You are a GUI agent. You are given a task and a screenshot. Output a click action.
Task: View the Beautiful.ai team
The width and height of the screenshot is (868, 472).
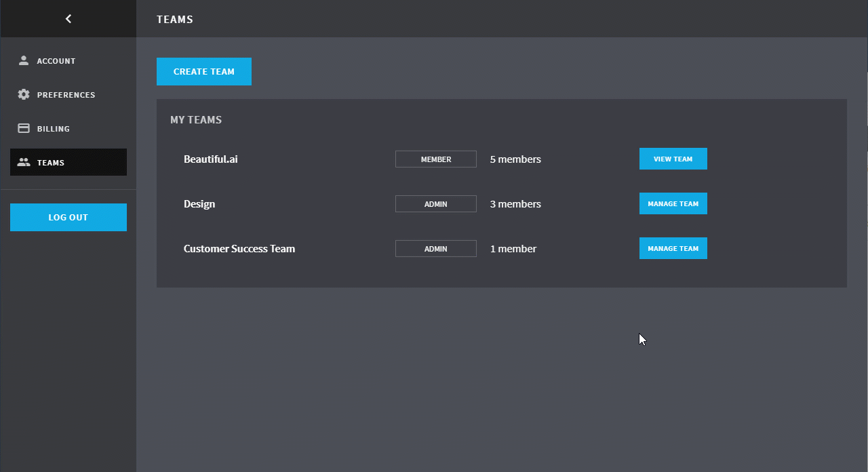[673, 159]
